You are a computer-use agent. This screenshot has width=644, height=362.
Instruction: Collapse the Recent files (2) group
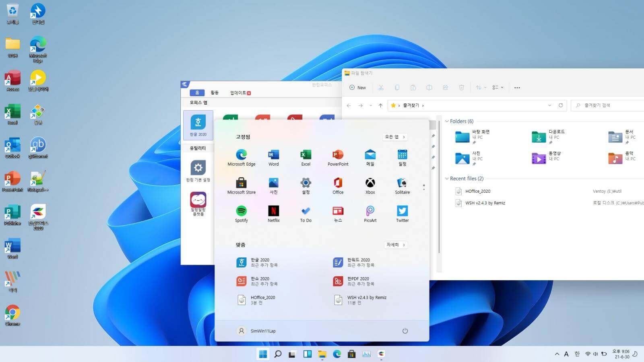click(447, 179)
